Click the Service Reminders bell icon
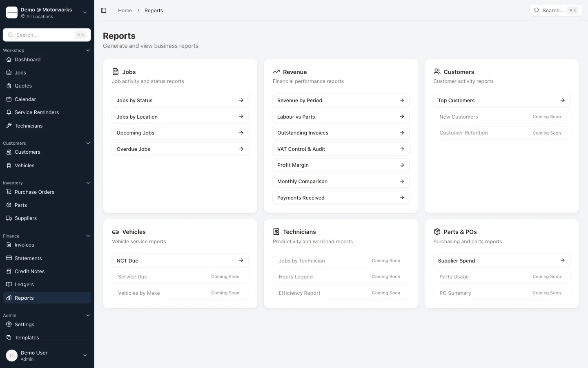 [x=9, y=112]
